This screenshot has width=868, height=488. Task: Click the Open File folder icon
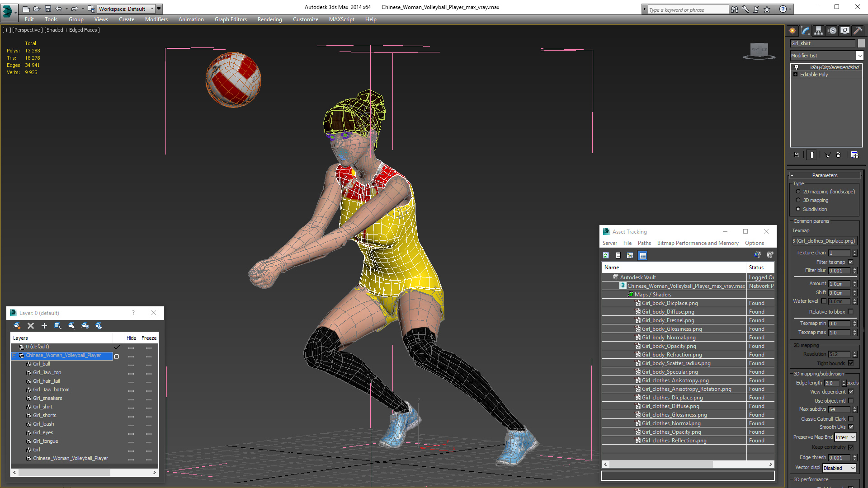(x=37, y=9)
